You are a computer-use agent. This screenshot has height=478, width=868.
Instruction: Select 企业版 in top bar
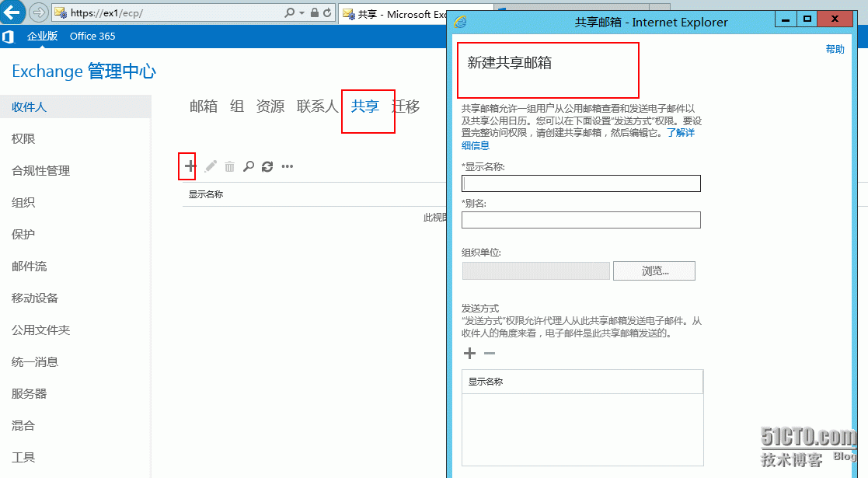point(42,36)
